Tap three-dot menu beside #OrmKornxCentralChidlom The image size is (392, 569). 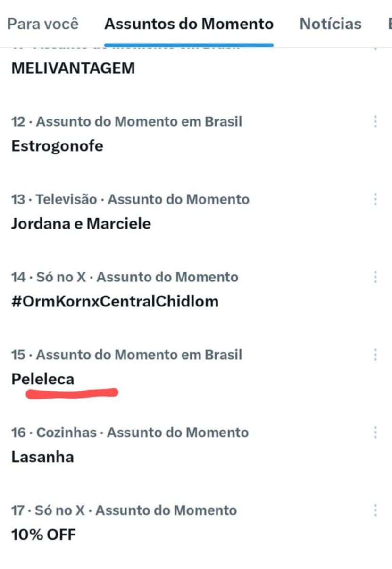[375, 277]
